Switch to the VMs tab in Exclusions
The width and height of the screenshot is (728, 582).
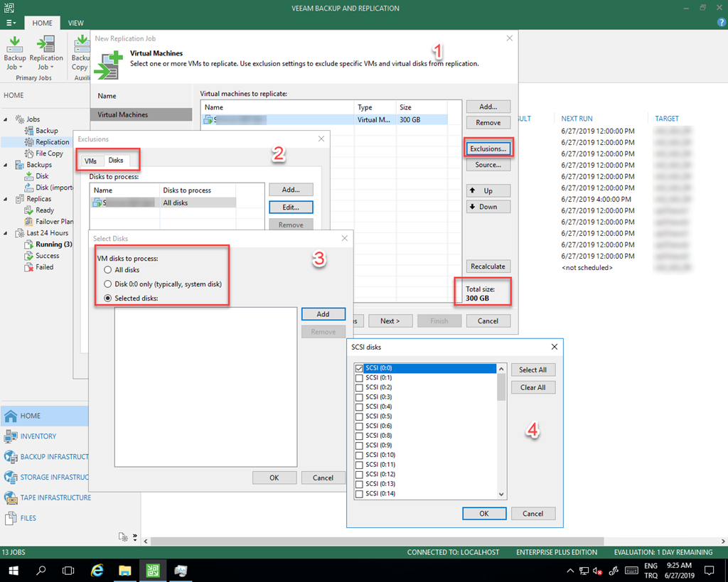pyautogui.click(x=90, y=161)
